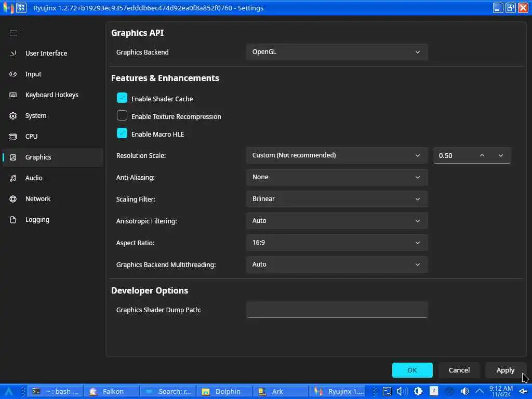This screenshot has height=399, width=532.
Task: Decrease custom resolution scale with down arrow
Action: click(501, 155)
